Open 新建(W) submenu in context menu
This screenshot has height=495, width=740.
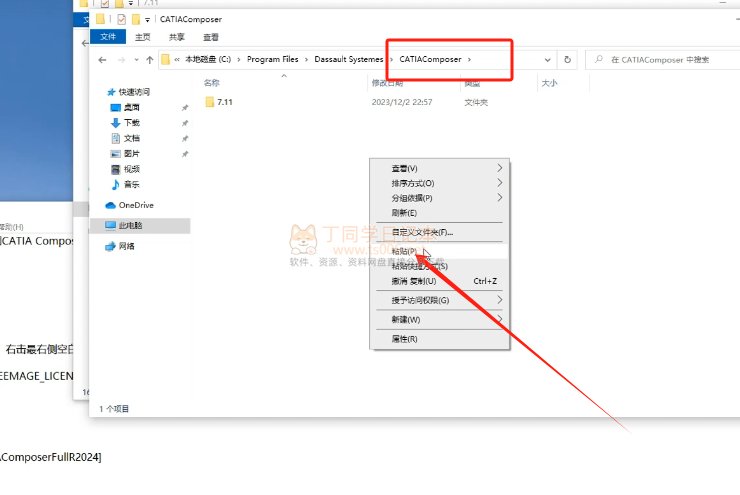(x=439, y=319)
